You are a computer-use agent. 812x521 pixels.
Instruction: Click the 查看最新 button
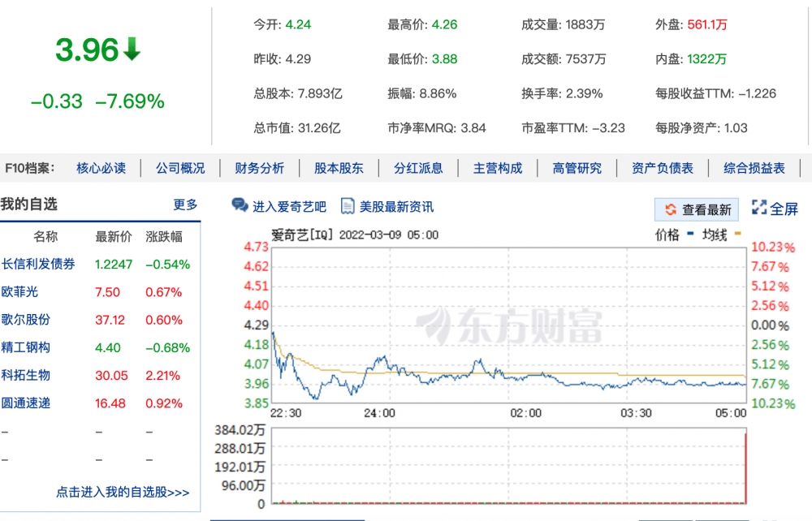[x=697, y=209]
